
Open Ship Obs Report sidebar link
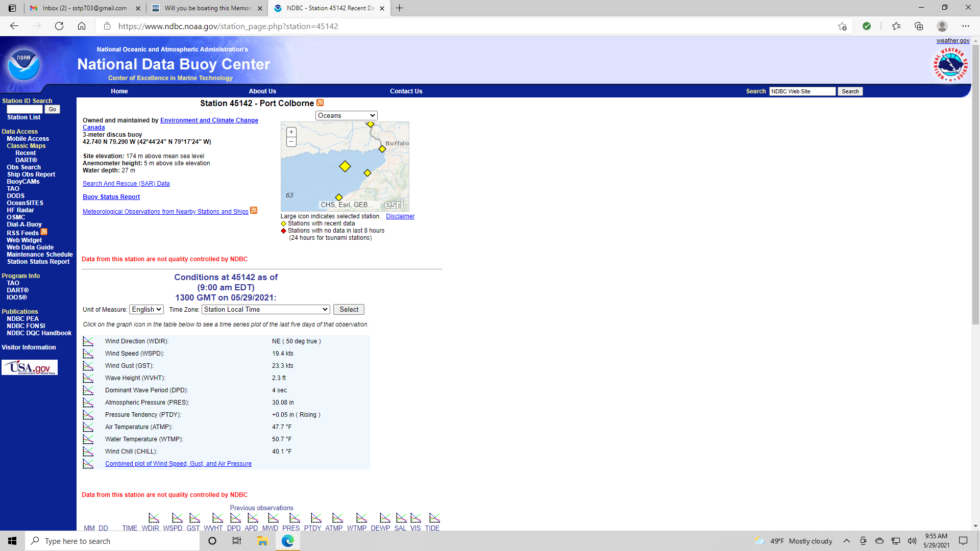(x=31, y=174)
